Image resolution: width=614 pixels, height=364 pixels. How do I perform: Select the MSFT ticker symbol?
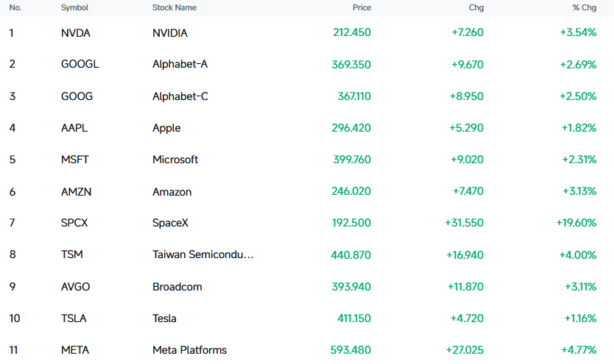coord(75,160)
